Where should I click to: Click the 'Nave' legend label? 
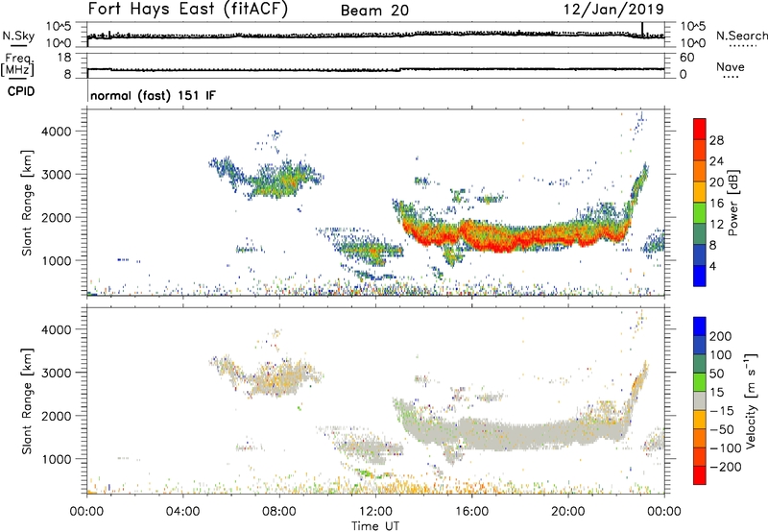pyautogui.click(x=731, y=66)
